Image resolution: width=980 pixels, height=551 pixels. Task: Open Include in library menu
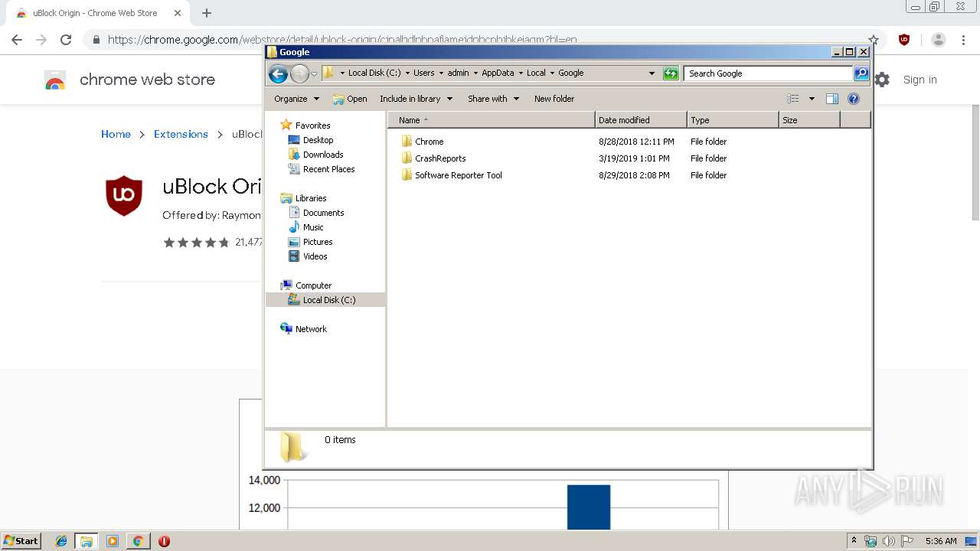click(x=416, y=99)
